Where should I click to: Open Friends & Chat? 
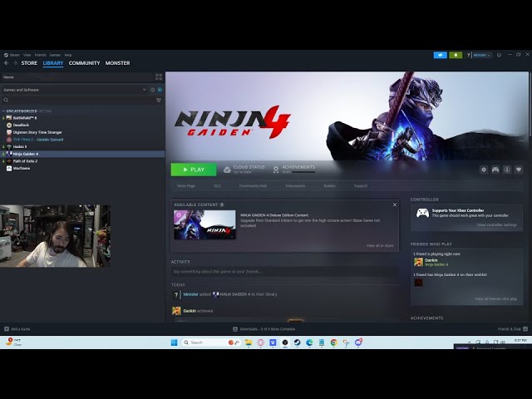click(512, 329)
